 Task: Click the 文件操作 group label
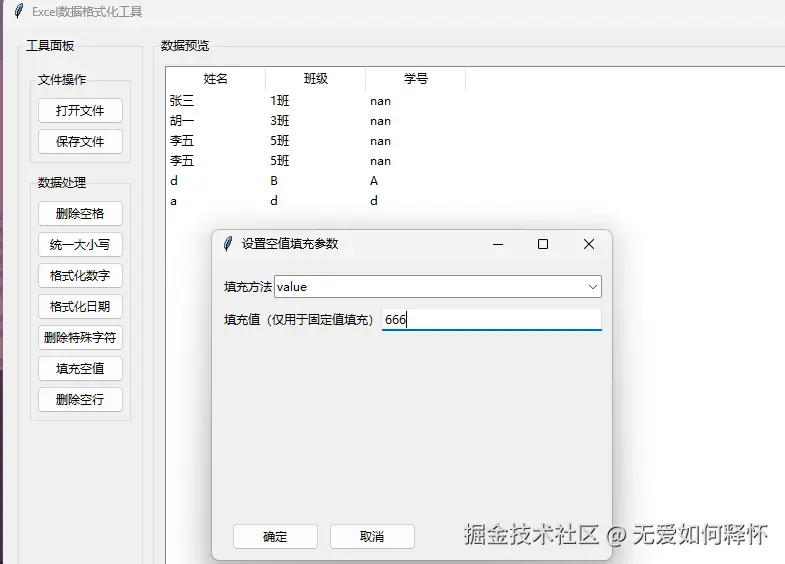pyautogui.click(x=62, y=80)
